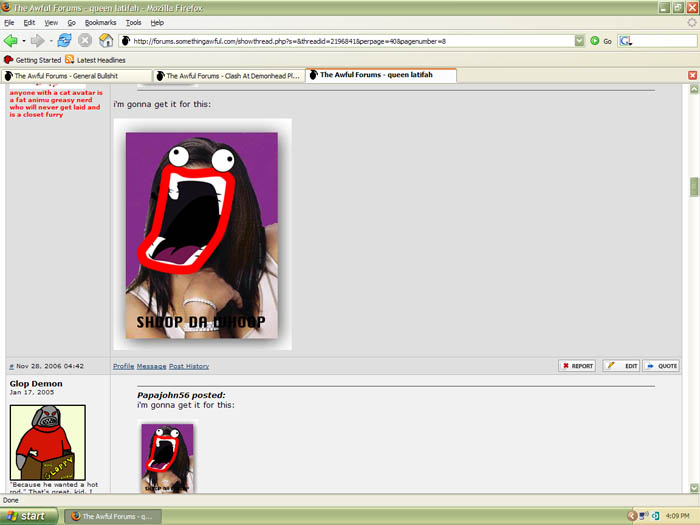Click the network tray icon
This screenshot has width=700, height=525.
[x=644, y=516]
